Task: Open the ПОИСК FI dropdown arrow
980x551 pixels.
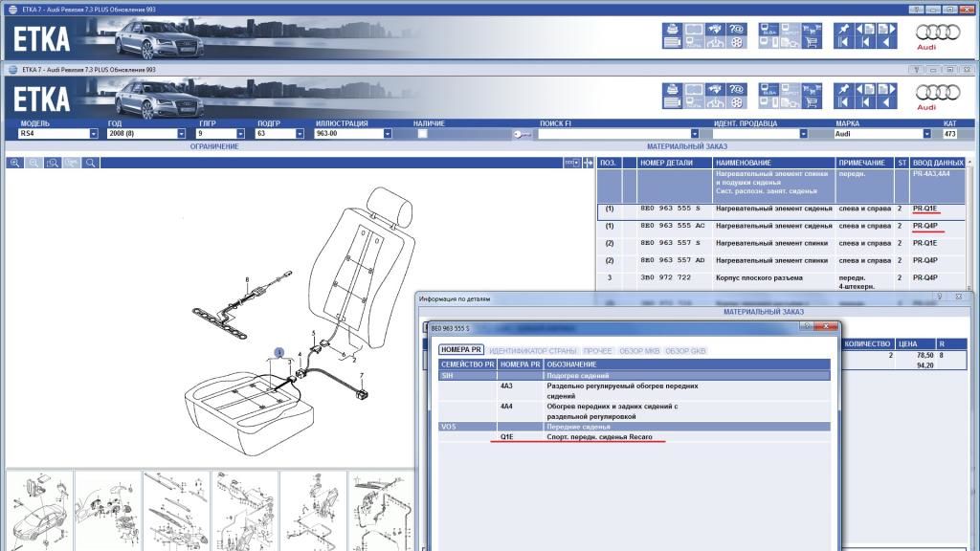Action: click(x=695, y=134)
